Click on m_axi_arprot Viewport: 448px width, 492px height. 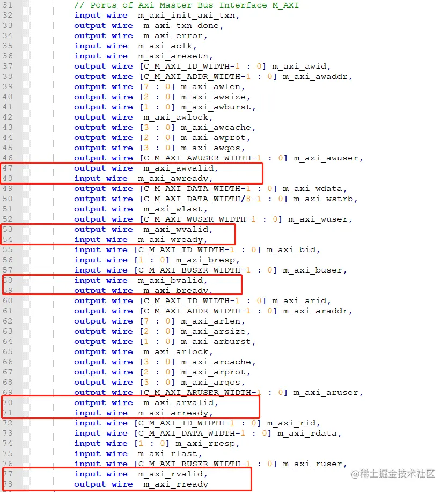pos(214,372)
